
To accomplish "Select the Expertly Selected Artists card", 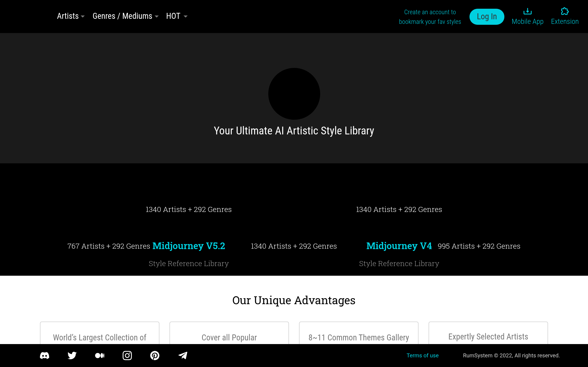I will click(x=488, y=333).
